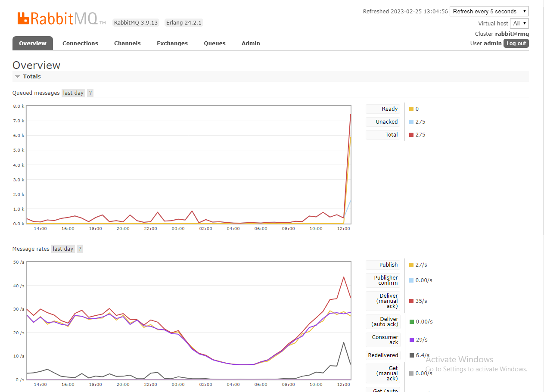Click the cluster name rabbit@rmq
Viewport: 544px width, 392px height.
coord(512,34)
